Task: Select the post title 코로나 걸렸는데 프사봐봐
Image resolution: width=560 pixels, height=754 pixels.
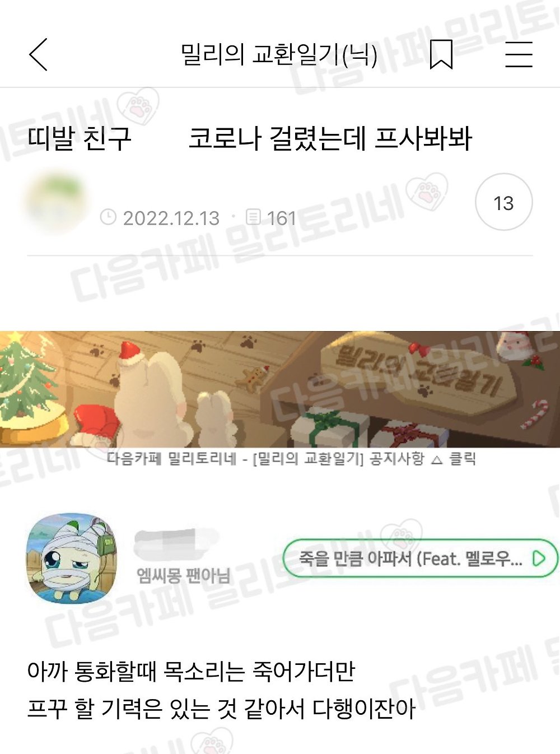Action: [x=330, y=138]
